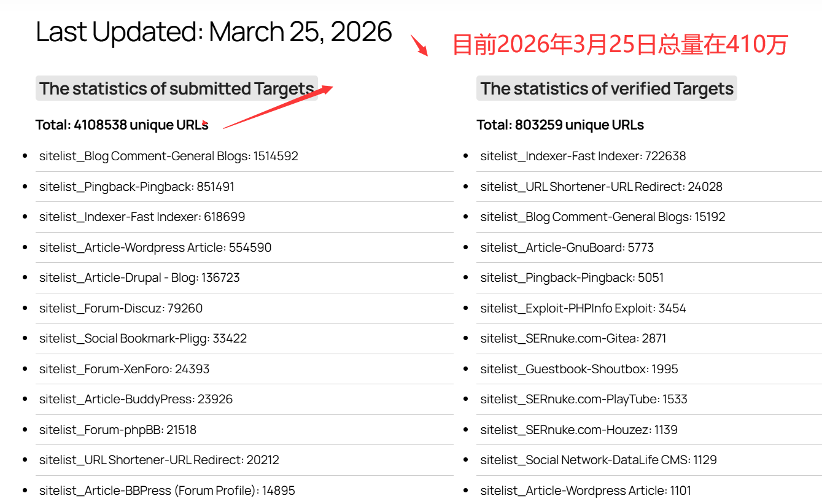This screenshot has width=822, height=504.
Task: Click the Social Bookmark-Pligg 33422 entry
Action: pyautogui.click(x=142, y=338)
